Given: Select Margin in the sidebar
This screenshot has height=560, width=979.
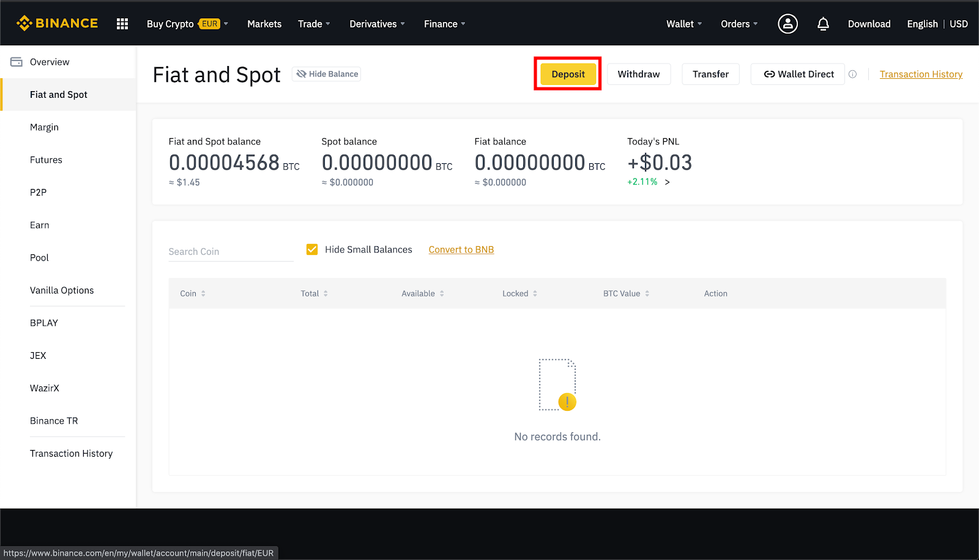Looking at the screenshot, I should click(44, 127).
